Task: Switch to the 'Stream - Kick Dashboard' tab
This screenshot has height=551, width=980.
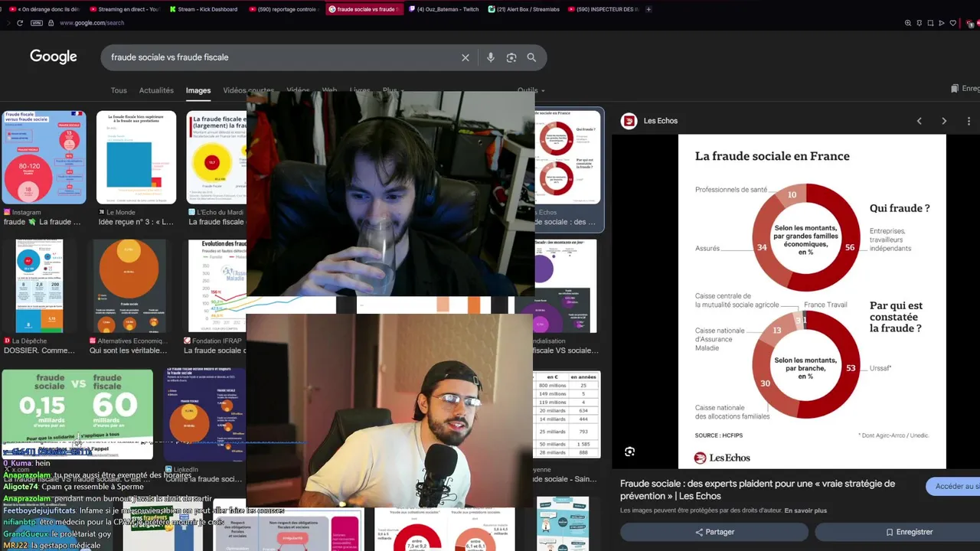Action: [204, 9]
